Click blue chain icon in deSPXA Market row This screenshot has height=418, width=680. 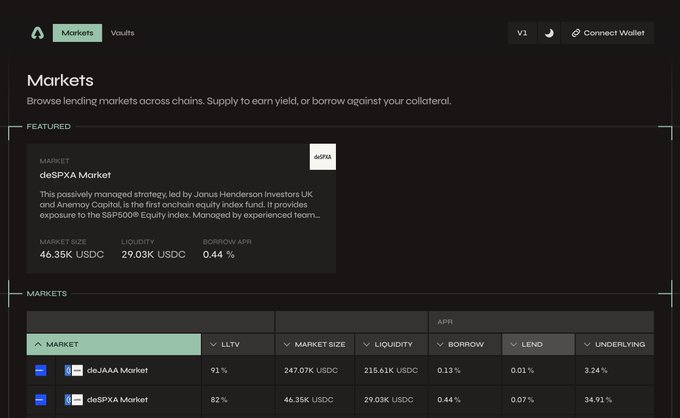40,400
